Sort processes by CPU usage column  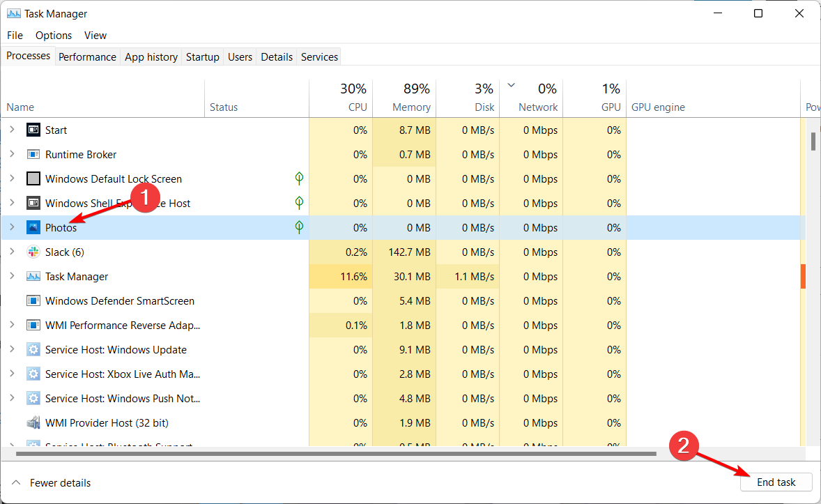click(341, 98)
